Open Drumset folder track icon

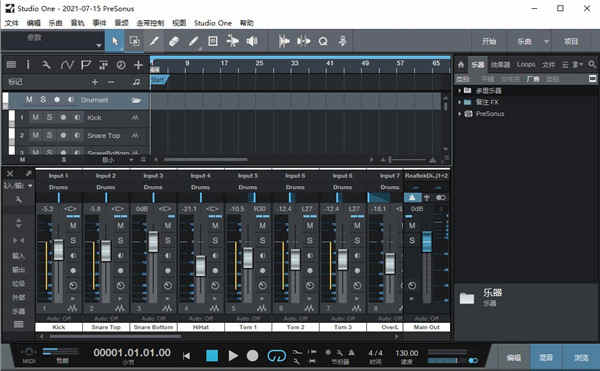(136, 100)
